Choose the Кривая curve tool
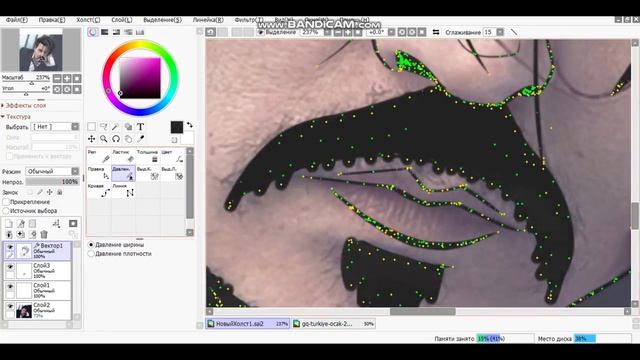Viewport: 640px width, 360px height. click(99, 190)
